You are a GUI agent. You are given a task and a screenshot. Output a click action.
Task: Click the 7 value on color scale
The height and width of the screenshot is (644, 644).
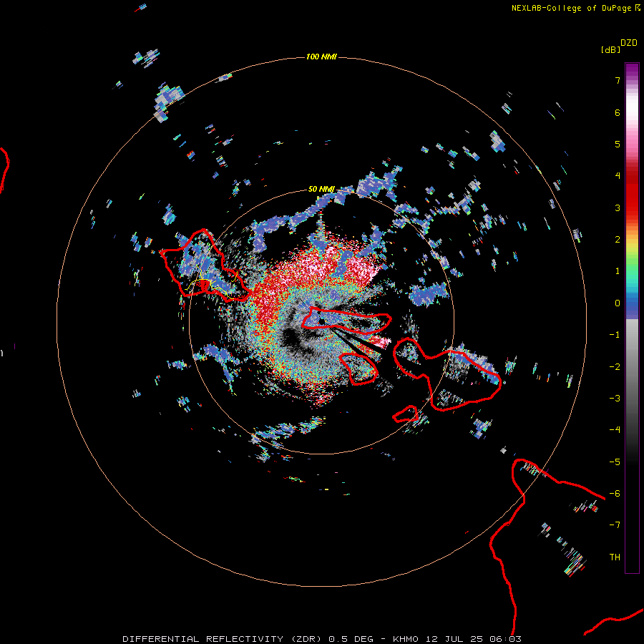point(618,80)
